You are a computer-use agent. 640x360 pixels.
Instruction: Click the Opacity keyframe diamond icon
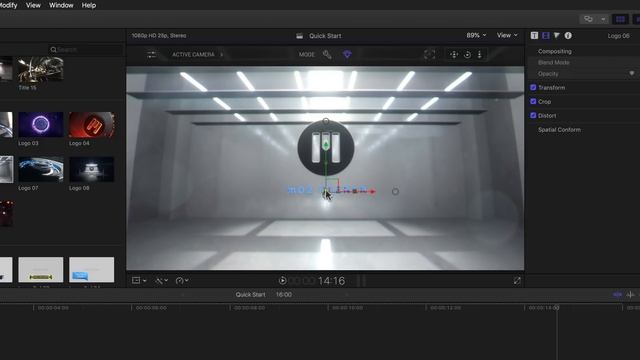(x=632, y=73)
